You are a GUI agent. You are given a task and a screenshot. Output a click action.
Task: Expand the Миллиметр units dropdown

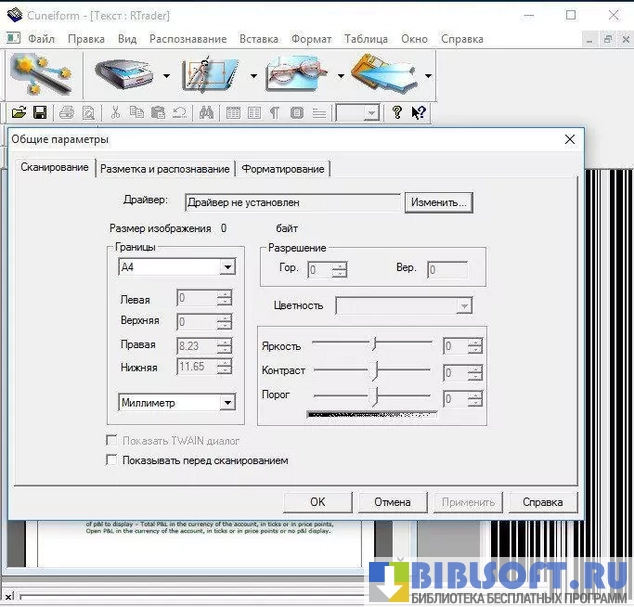228,402
